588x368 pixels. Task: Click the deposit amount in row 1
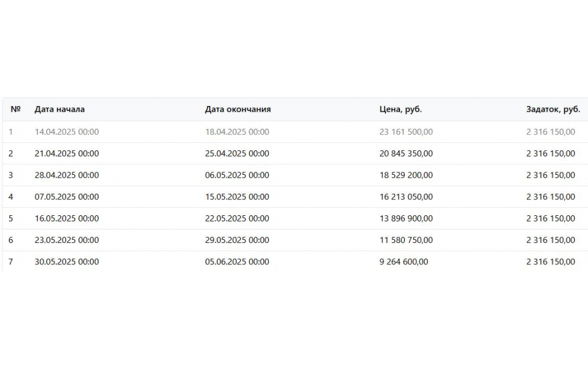coord(551,132)
